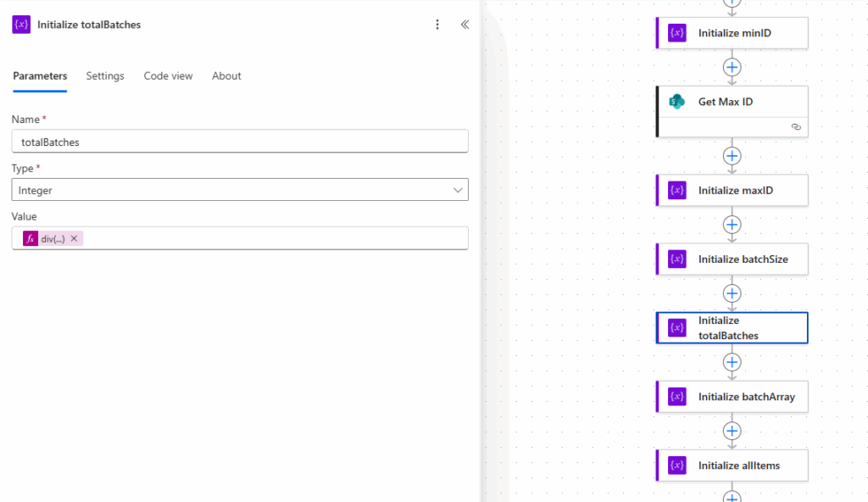Open the About tab
The image size is (868, 502).
[226, 76]
